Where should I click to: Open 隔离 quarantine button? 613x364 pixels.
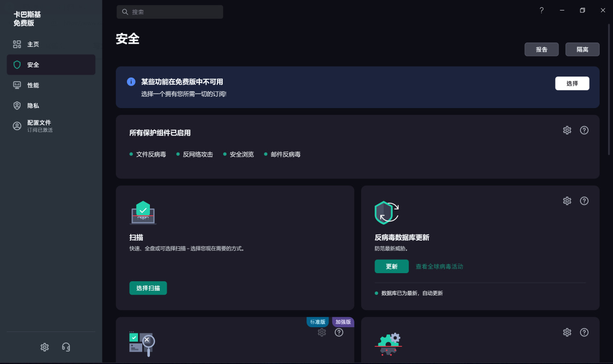[x=582, y=49]
